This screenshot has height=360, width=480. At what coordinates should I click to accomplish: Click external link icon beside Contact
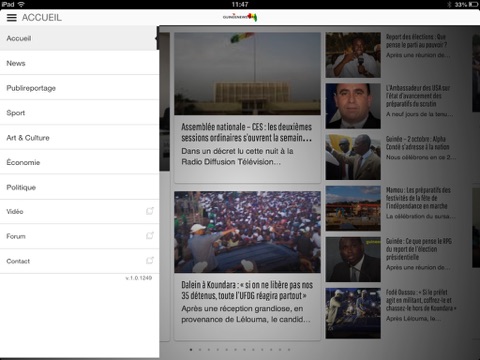coord(150,260)
